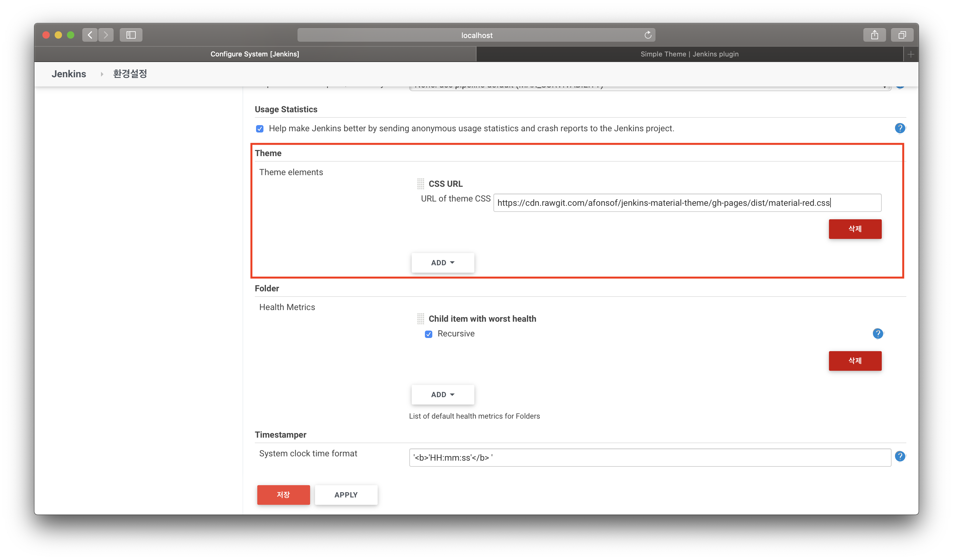Image resolution: width=953 pixels, height=560 pixels.
Task: Click the Jenkins breadcrumb link
Action: 69,74
